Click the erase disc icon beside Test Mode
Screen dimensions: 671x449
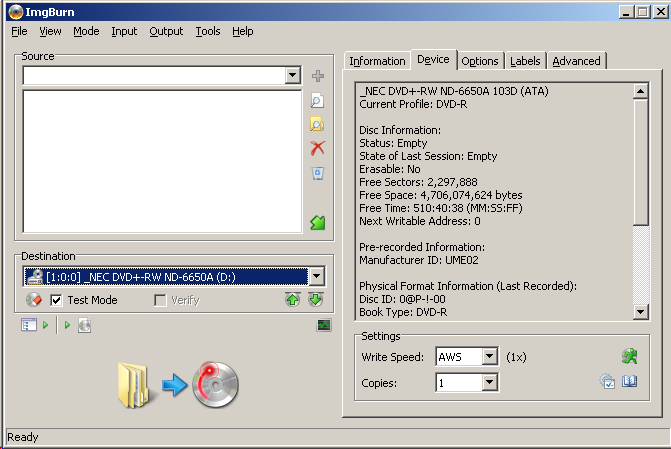click(34, 300)
